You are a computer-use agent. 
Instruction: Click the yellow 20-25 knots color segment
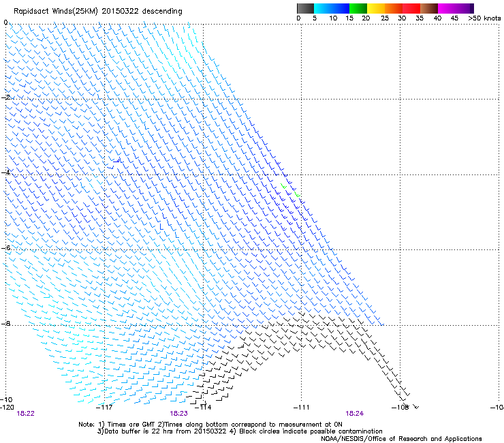click(x=376, y=8)
